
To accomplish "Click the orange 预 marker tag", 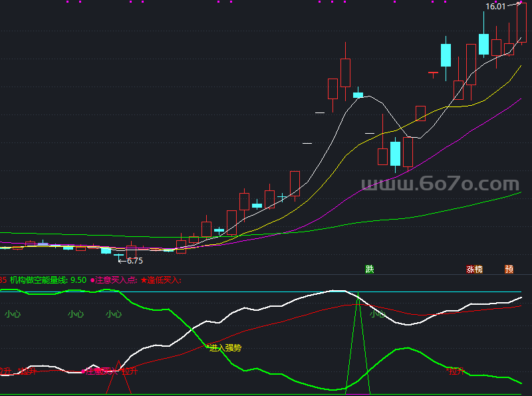I will click(509, 270).
